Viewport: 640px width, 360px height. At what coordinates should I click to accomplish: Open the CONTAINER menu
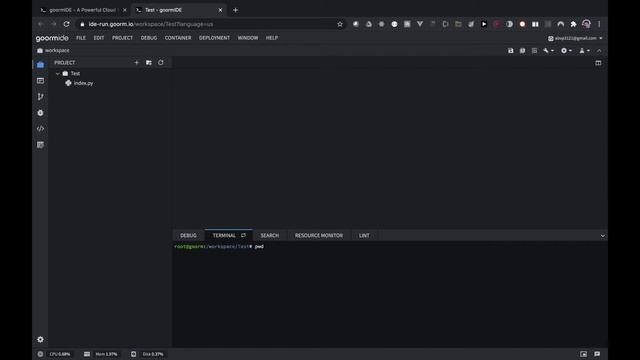tap(178, 38)
